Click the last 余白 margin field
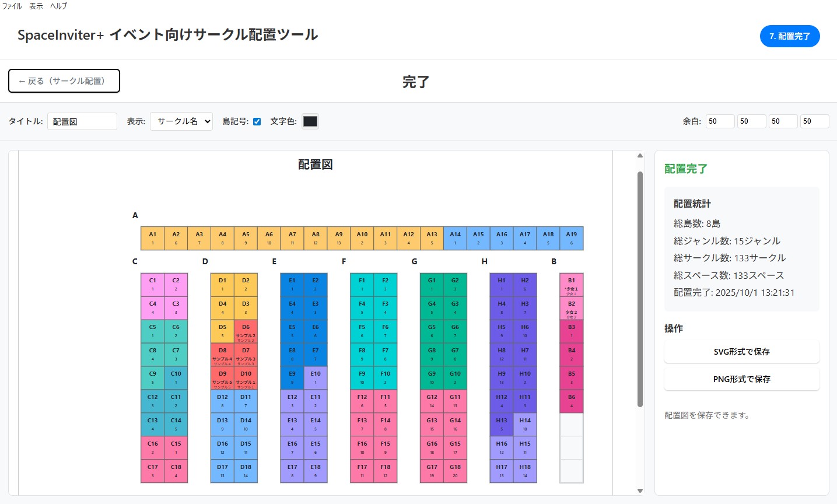Viewport: 837px width, 504px height. (x=814, y=121)
